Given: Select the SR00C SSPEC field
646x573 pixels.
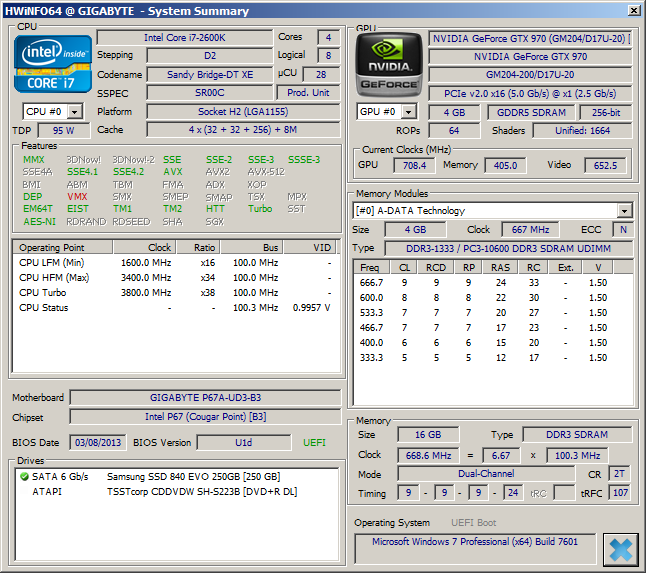Looking at the screenshot, I should pos(210,93).
